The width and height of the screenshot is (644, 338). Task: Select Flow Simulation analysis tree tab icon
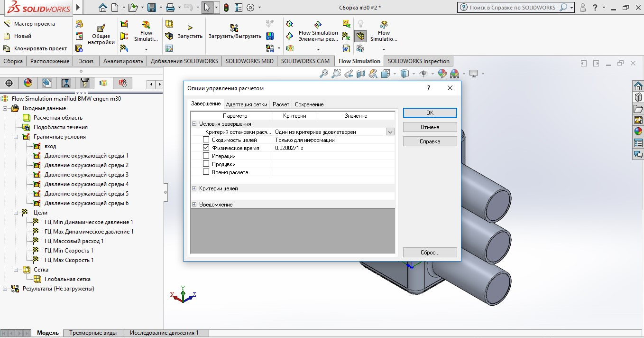(103, 83)
